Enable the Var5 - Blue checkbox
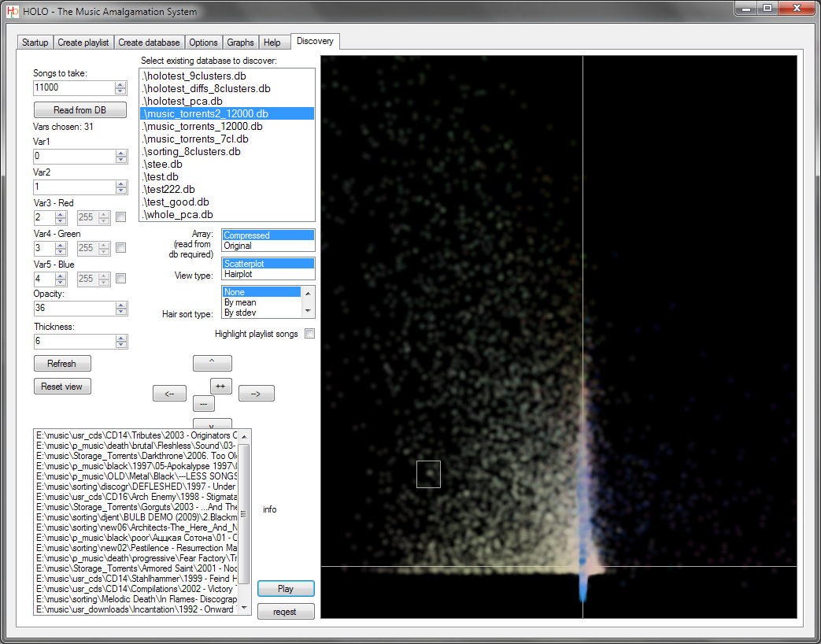The height and width of the screenshot is (644, 821). [121, 278]
